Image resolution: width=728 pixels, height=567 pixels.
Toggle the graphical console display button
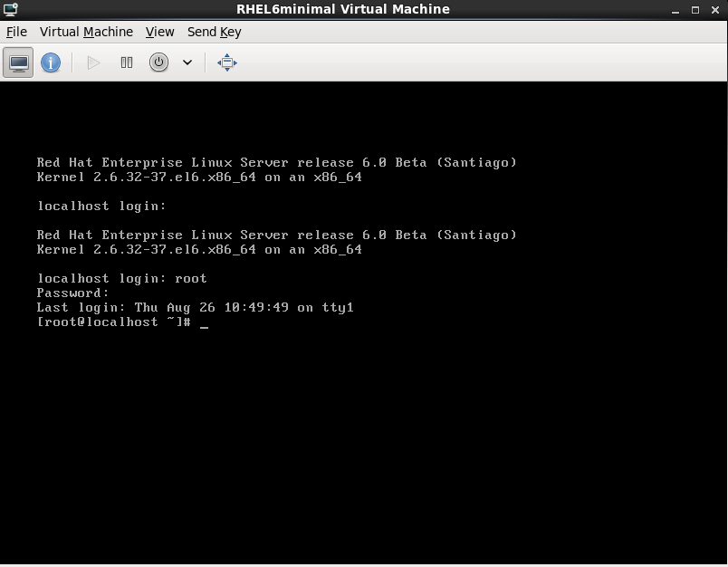click(17, 62)
